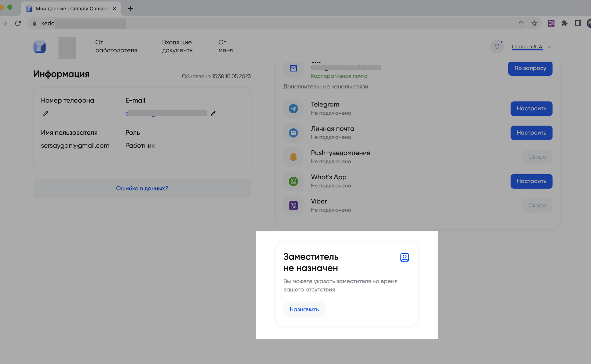
Task: Click the Ошибка в данных? link
Action: coord(142,188)
